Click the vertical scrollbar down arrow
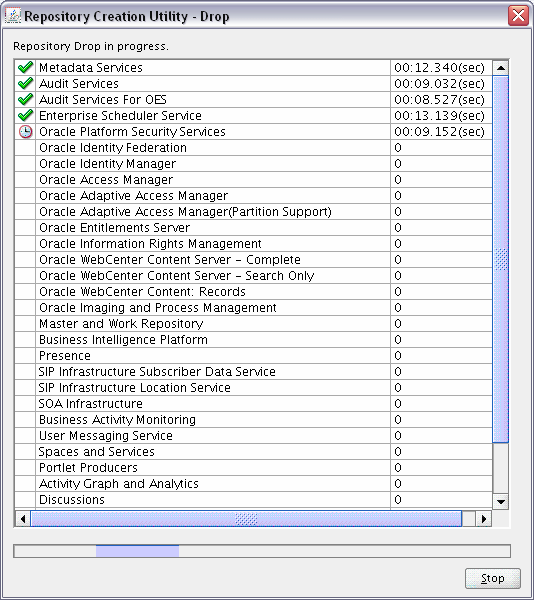534x600 pixels. point(500,501)
